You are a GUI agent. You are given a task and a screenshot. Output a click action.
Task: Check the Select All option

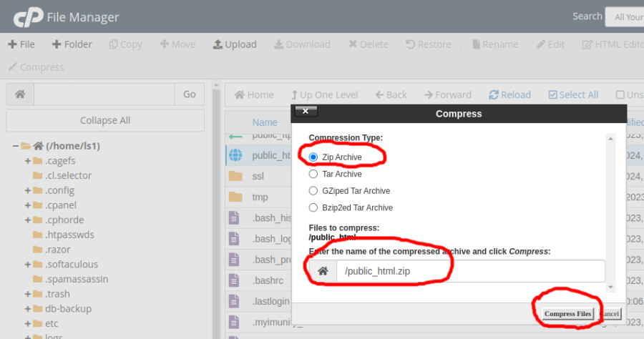coord(553,94)
